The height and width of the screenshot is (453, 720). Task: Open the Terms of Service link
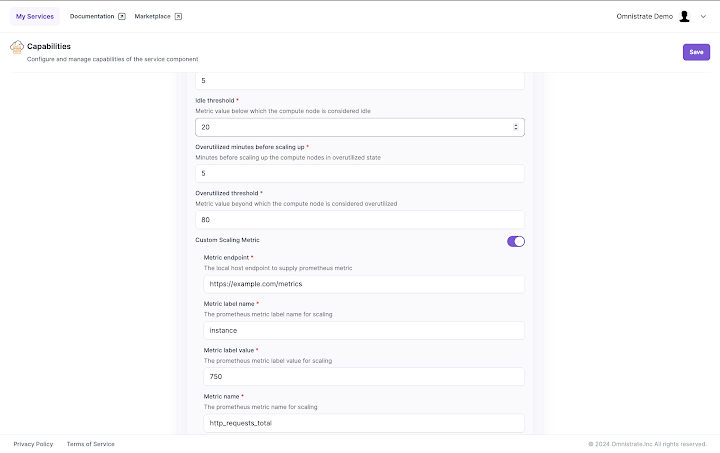click(90, 443)
